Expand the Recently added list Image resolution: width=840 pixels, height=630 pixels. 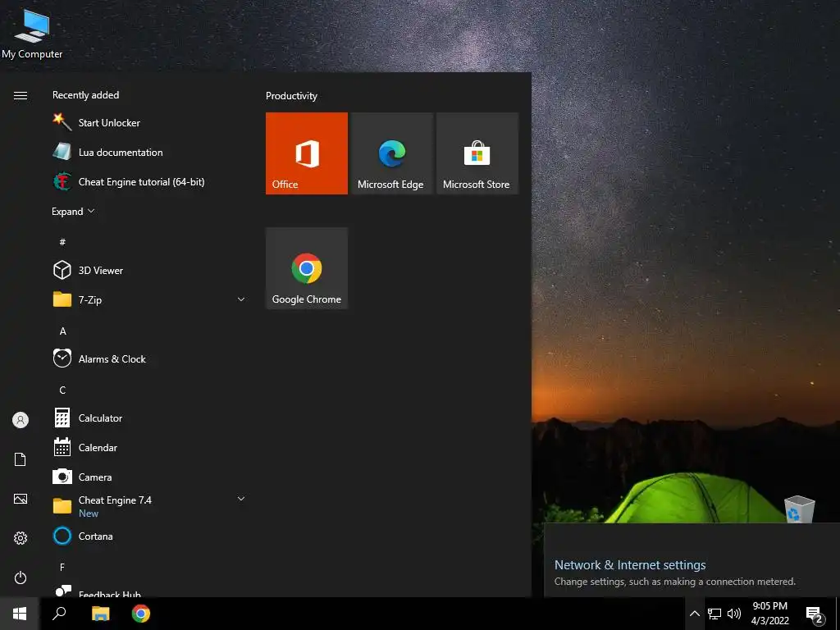pyautogui.click(x=73, y=211)
